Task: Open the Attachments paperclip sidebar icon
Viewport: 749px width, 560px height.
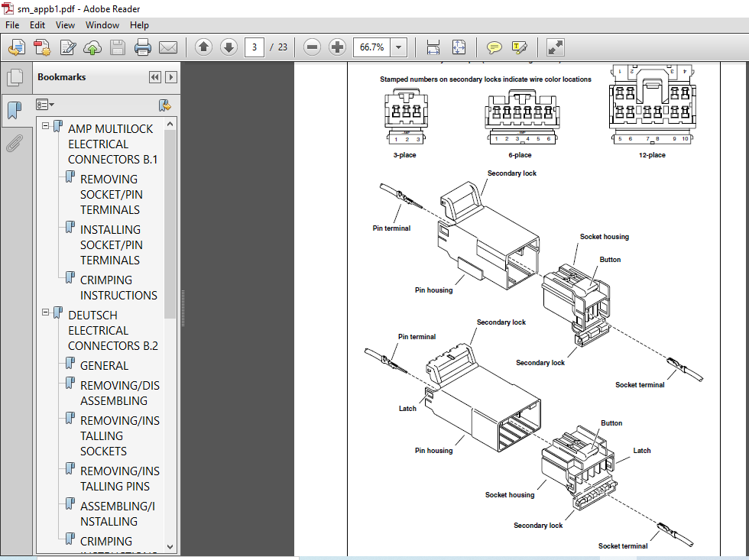Action: [15, 143]
